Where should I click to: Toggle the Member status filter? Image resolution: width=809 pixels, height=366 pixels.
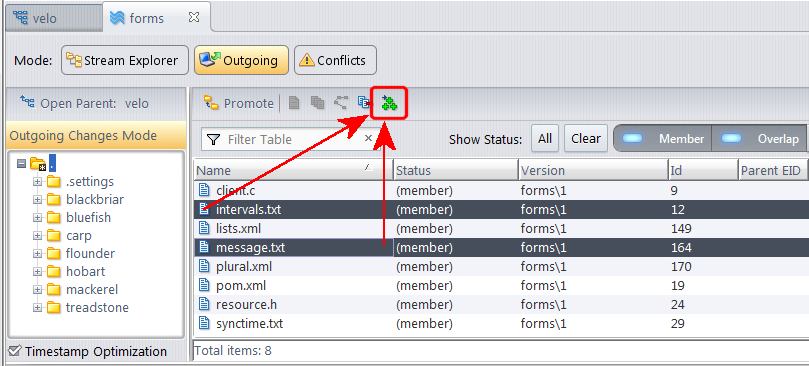[x=662, y=138]
